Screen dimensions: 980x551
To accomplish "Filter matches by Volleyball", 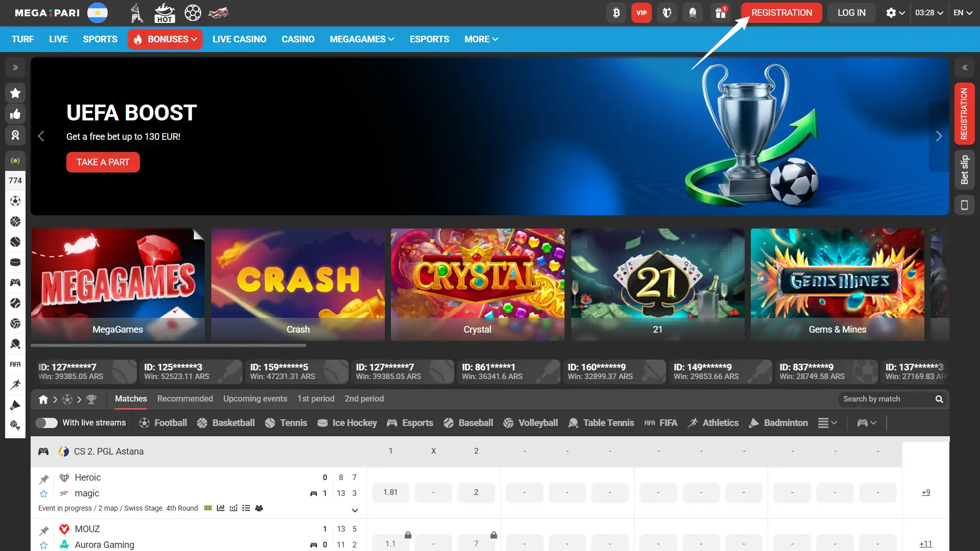I will pyautogui.click(x=530, y=423).
